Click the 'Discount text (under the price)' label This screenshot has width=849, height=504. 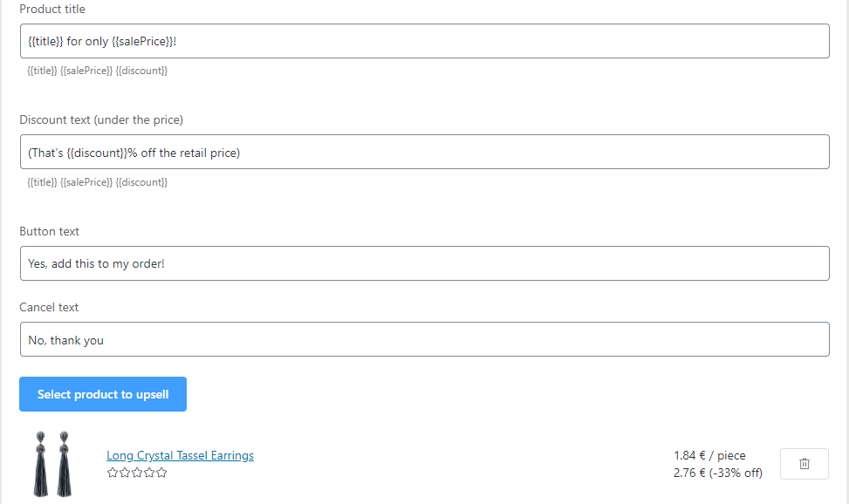point(101,120)
